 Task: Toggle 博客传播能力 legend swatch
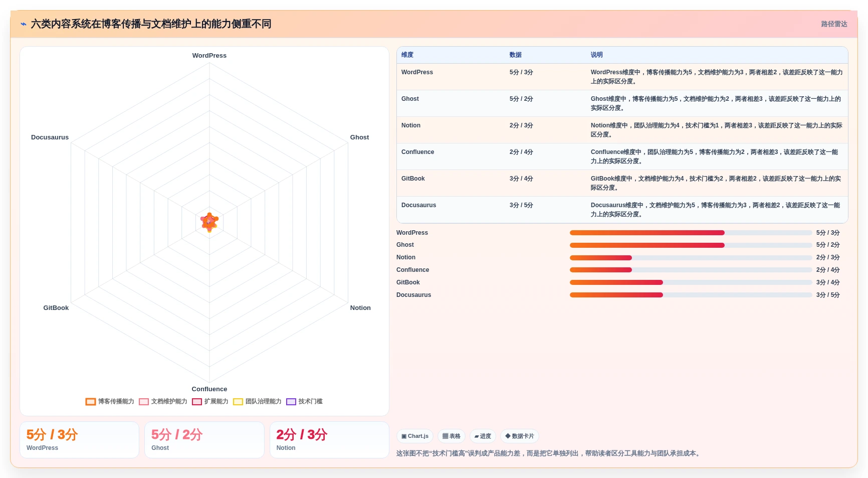click(x=91, y=402)
